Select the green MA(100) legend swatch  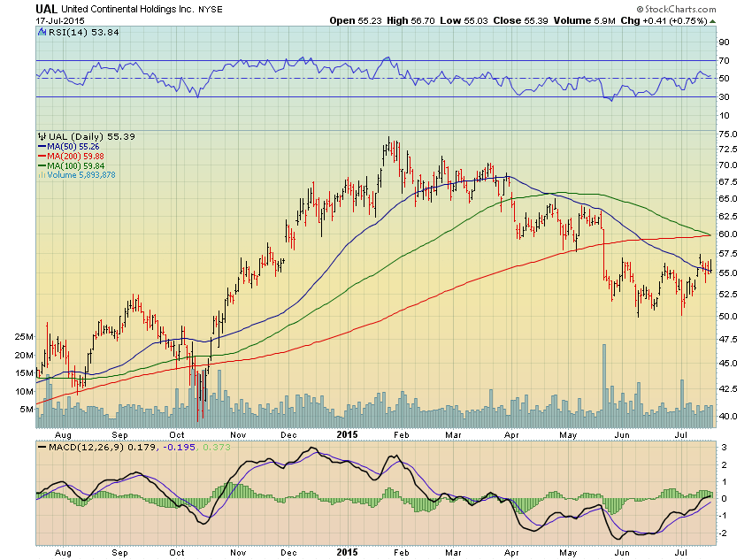click(x=41, y=165)
